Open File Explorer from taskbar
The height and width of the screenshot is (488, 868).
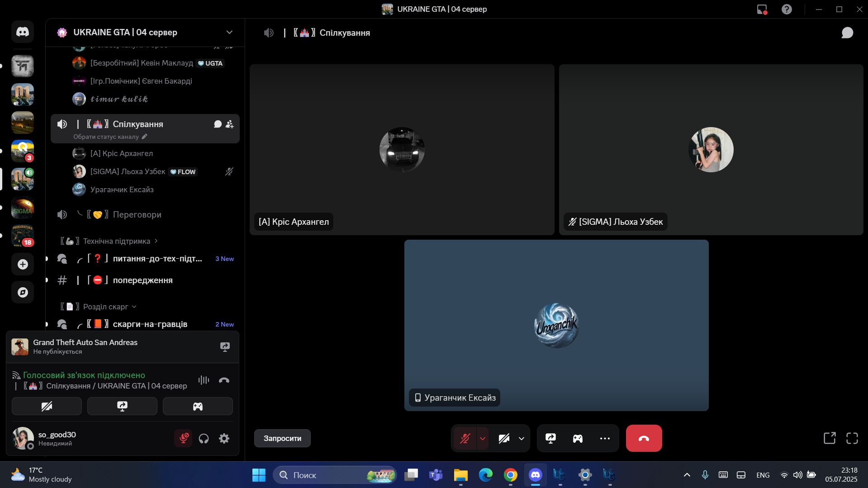click(461, 475)
